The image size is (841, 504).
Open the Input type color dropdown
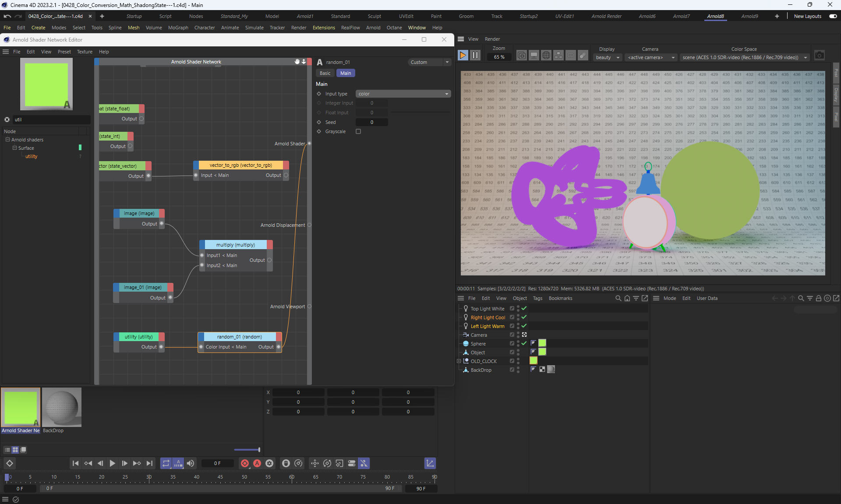pos(403,94)
